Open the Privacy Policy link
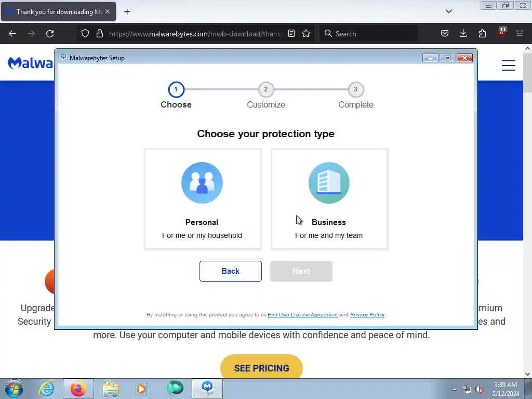Image resolution: width=532 pixels, height=399 pixels. 367,314
